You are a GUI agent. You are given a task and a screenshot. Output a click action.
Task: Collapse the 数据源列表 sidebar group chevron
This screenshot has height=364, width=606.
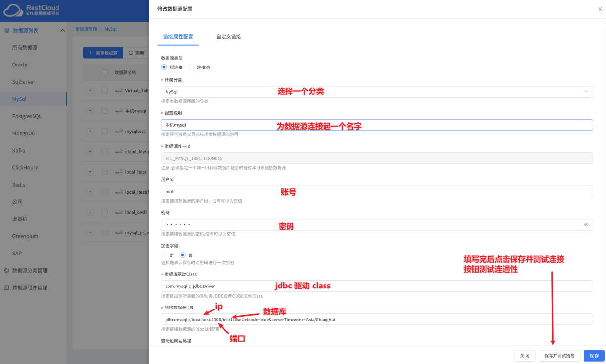click(x=62, y=30)
